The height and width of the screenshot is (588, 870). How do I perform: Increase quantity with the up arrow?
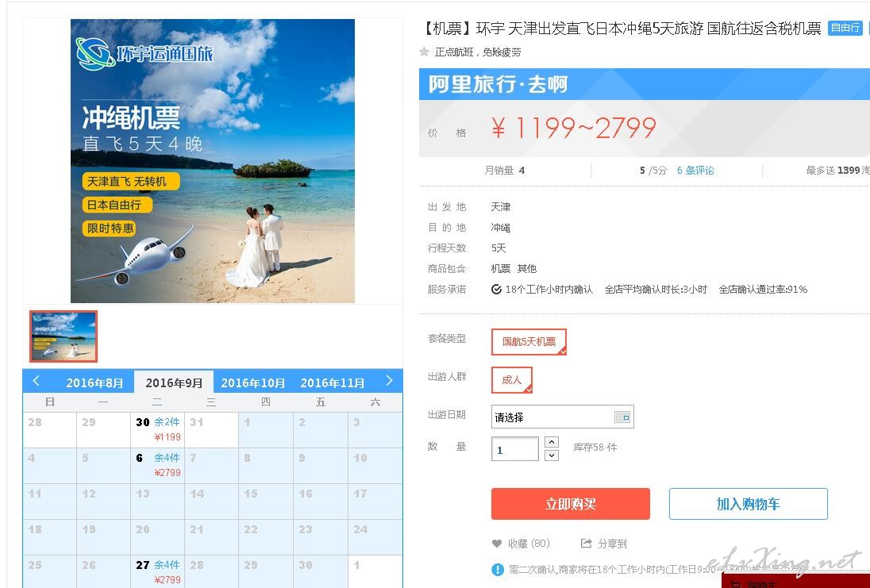pyautogui.click(x=552, y=442)
